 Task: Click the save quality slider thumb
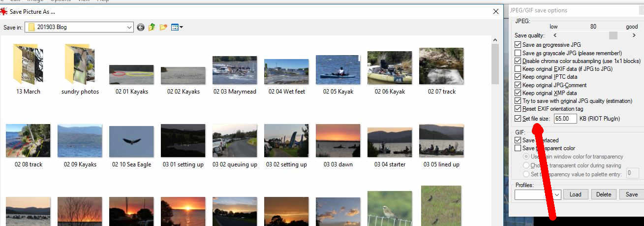click(x=613, y=35)
